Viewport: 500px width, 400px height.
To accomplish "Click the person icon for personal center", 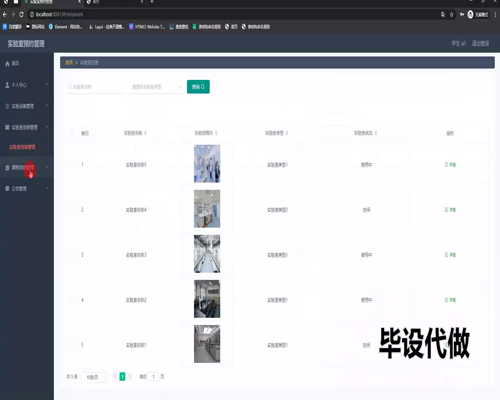I will (x=7, y=85).
